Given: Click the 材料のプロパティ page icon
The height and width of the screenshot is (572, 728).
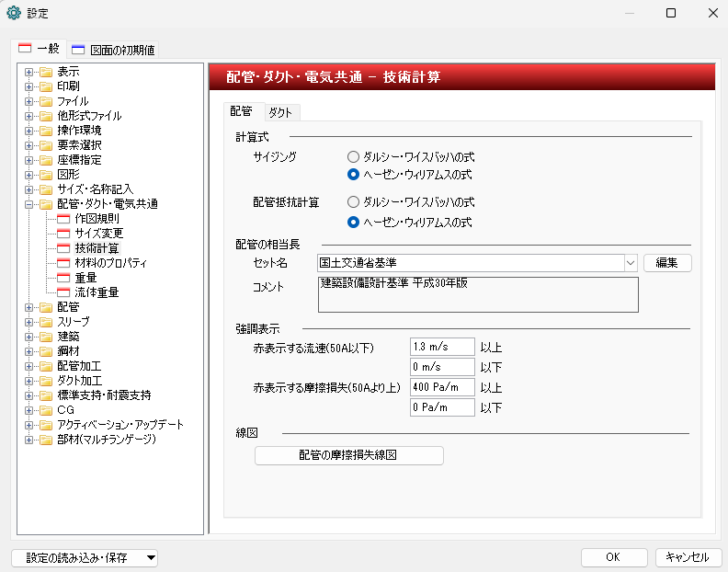Looking at the screenshot, I should click(x=63, y=263).
